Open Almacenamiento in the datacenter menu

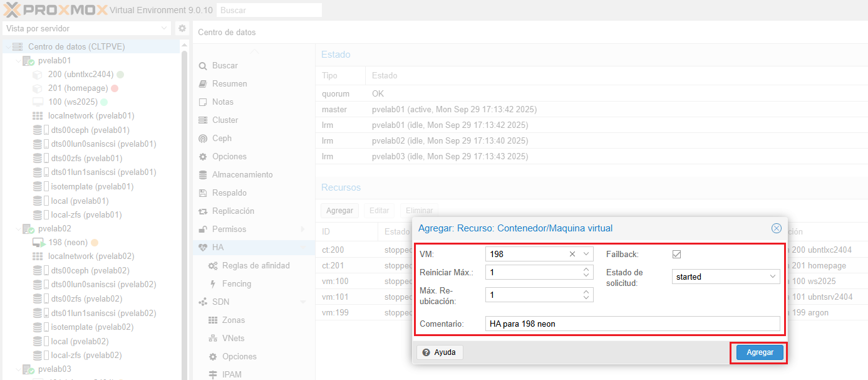click(x=242, y=175)
